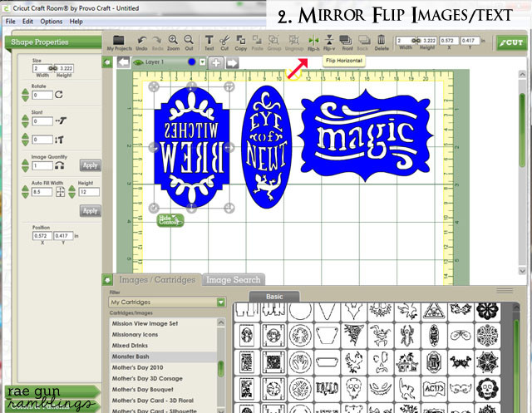Apply the auto fill settings

91,210
